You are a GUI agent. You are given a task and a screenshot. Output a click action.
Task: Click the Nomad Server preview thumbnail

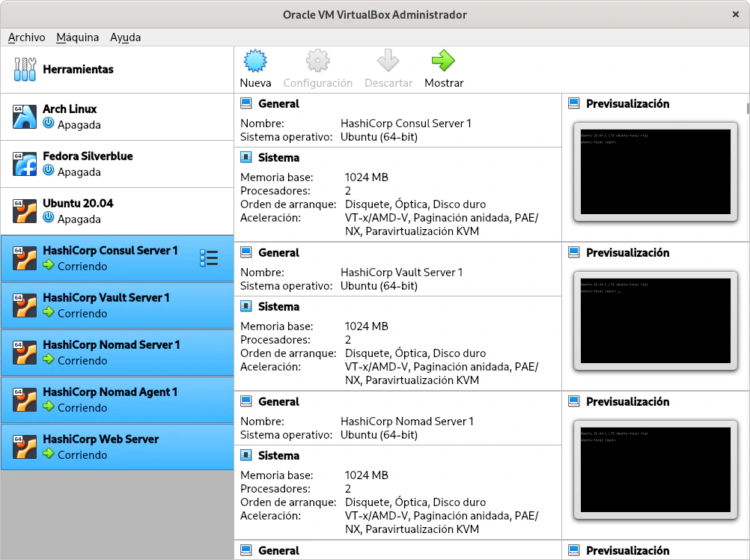pyautogui.click(x=655, y=469)
